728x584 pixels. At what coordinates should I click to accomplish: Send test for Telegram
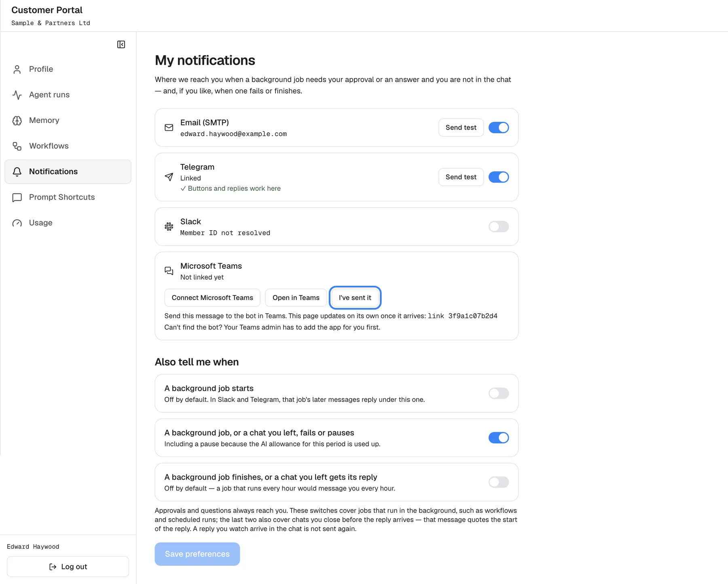tap(461, 177)
